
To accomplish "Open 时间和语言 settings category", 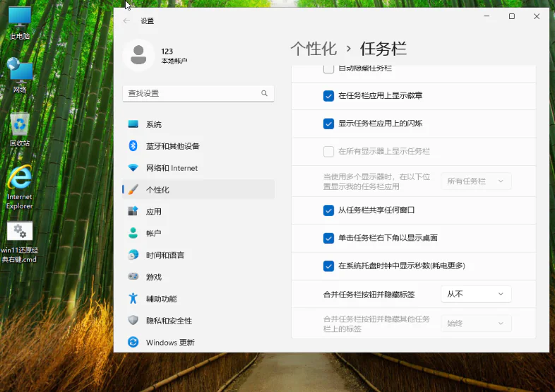I will tap(198, 255).
